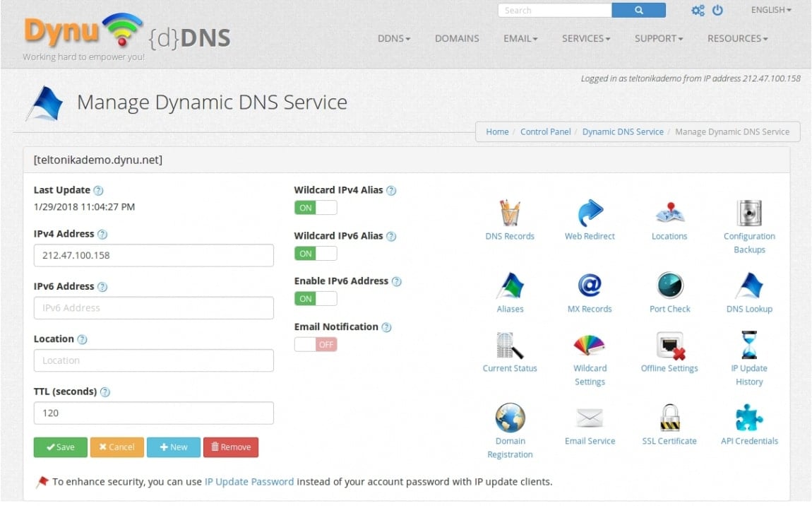Screen dimensions: 812x506
Task: Click the search magnifier button
Action: [x=638, y=10]
